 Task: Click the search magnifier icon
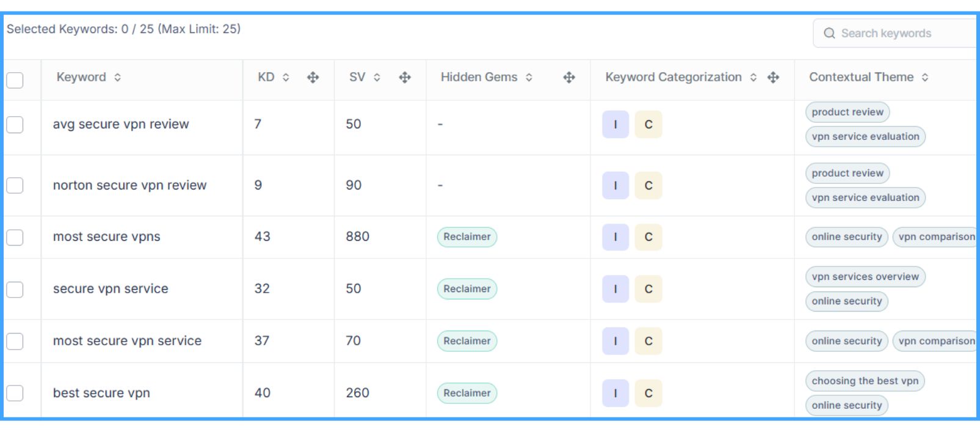(x=829, y=34)
